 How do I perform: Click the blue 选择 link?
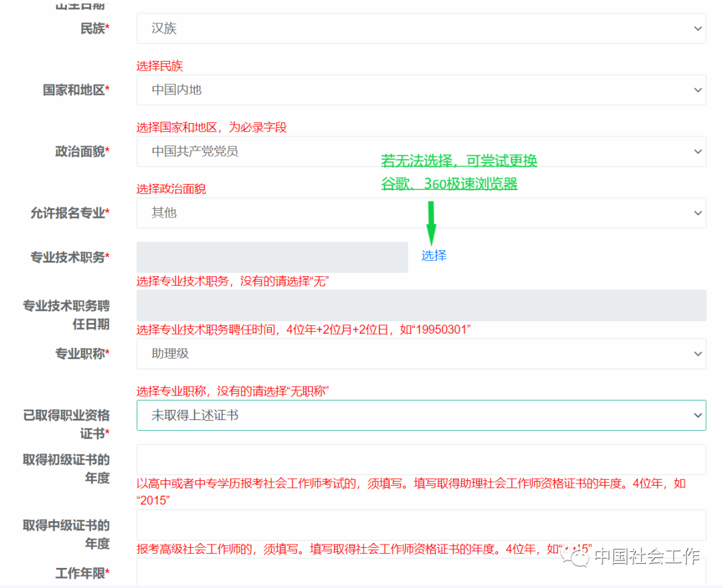pyautogui.click(x=434, y=256)
